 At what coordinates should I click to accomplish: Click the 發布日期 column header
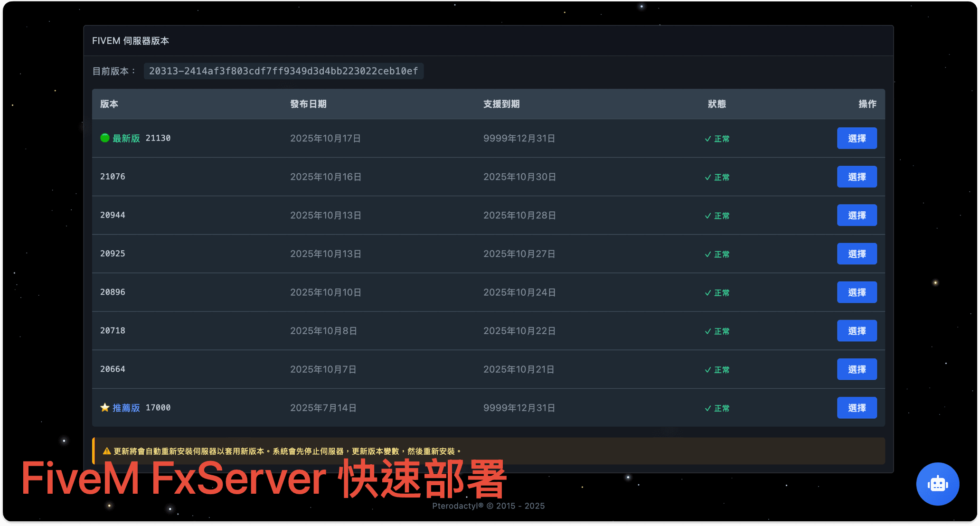click(309, 104)
